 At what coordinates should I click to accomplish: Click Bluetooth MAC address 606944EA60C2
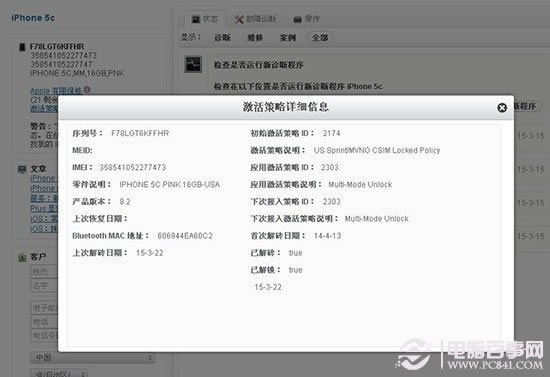coord(185,236)
